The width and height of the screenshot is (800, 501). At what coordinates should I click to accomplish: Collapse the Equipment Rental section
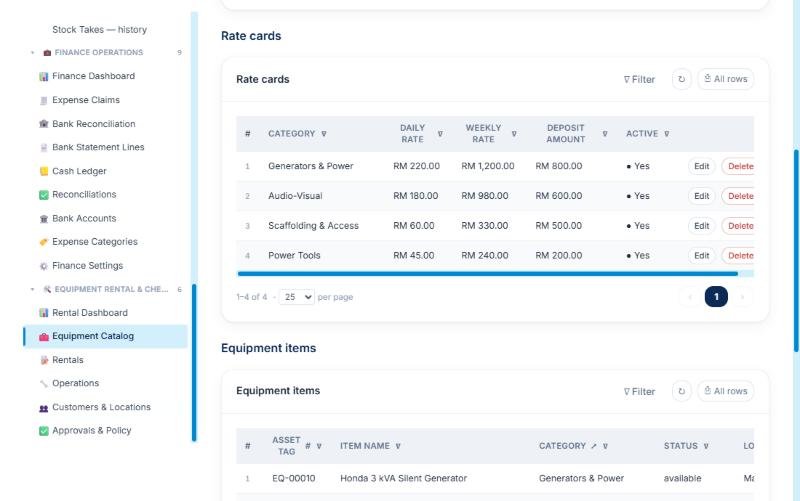(x=33, y=289)
